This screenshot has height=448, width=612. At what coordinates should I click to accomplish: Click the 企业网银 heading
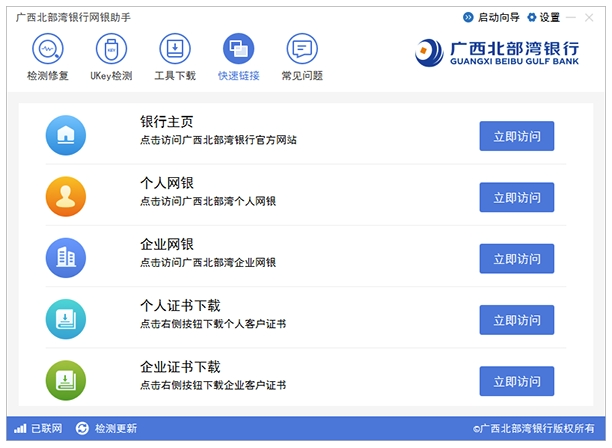tap(167, 244)
